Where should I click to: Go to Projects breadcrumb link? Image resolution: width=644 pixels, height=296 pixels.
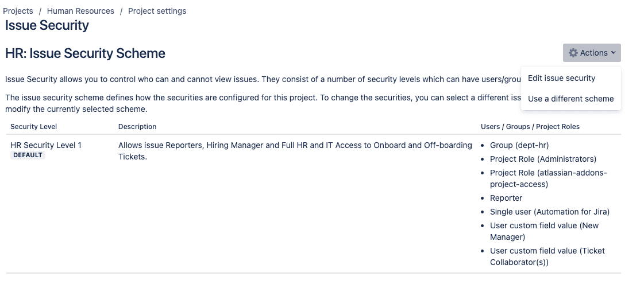pyautogui.click(x=18, y=11)
